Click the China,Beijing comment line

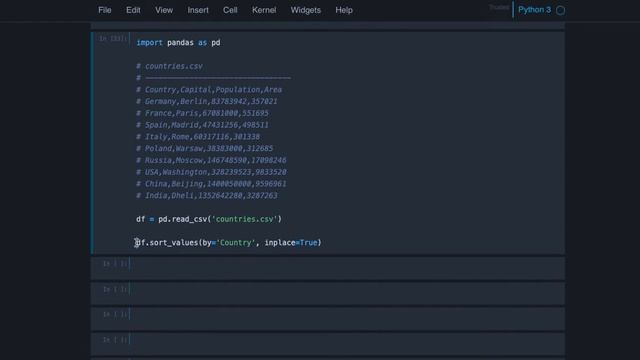click(211, 184)
